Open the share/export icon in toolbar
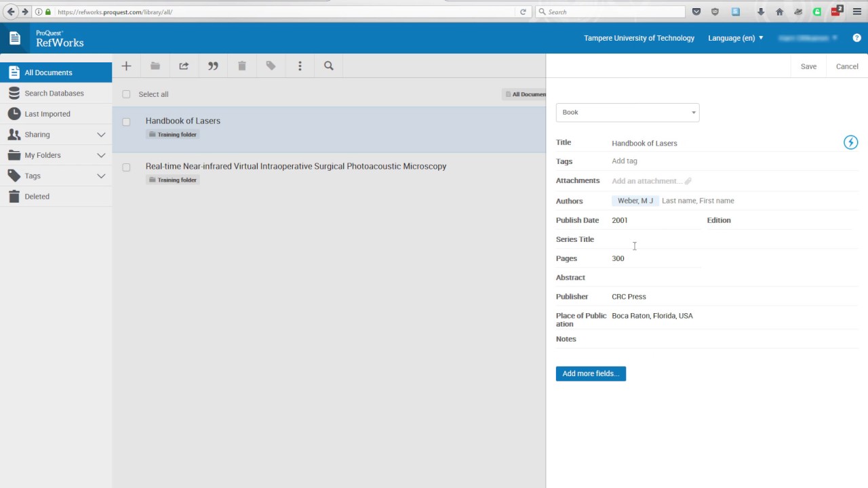Screen dimensions: 868x488 click(184, 66)
